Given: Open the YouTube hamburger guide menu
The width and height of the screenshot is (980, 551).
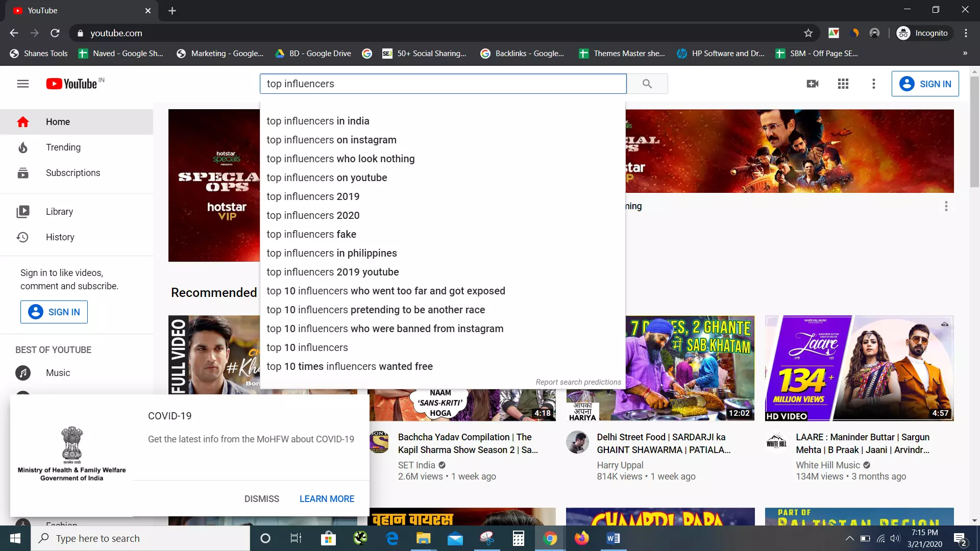Looking at the screenshot, I should coord(23,84).
